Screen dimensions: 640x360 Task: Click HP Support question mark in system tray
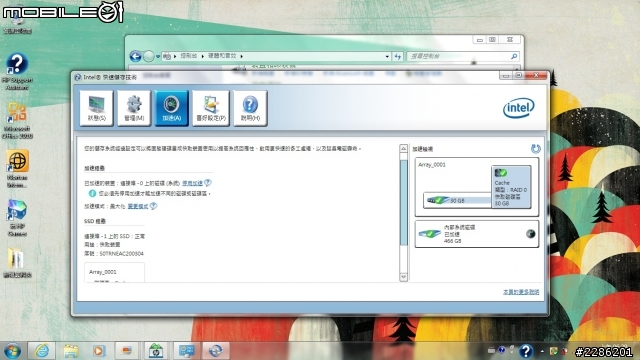[x=526, y=351]
